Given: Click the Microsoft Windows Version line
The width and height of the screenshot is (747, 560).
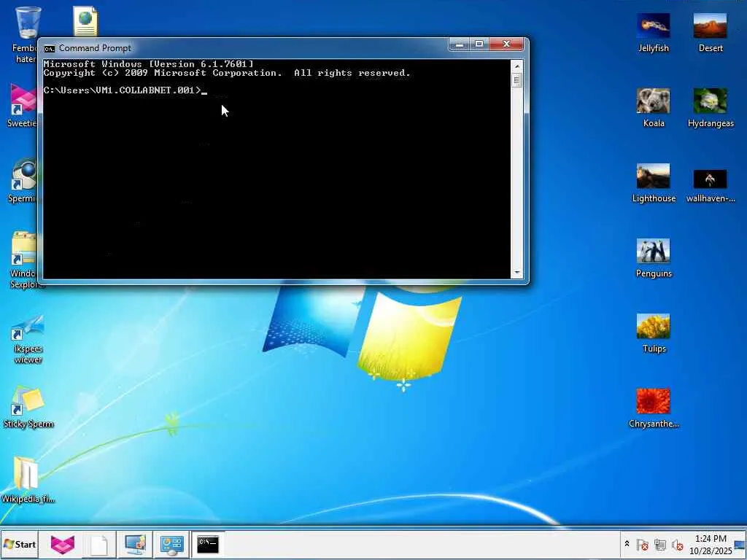Looking at the screenshot, I should click(x=148, y=64).
